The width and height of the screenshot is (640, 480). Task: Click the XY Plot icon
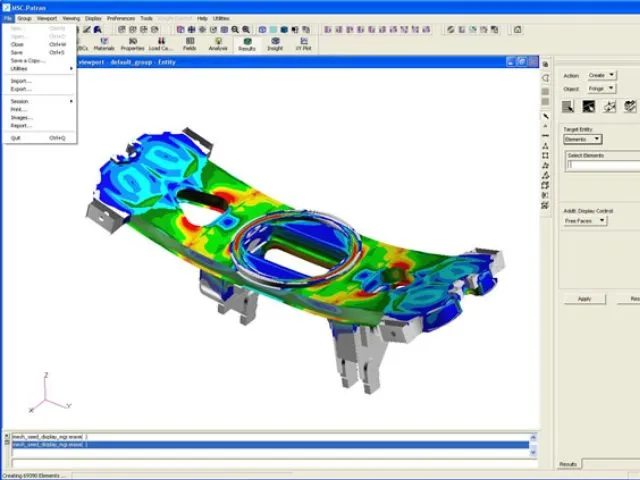coord(303,43)
